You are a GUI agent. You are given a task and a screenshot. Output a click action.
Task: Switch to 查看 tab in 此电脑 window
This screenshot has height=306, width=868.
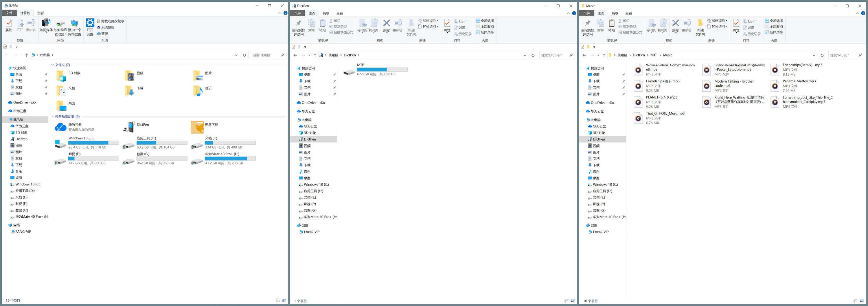tap(41, 13)
